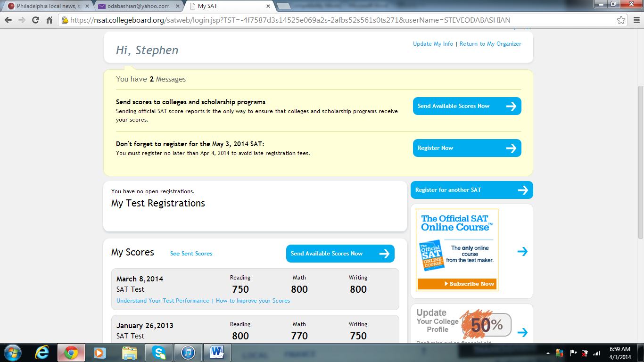This screenshot has height=362, width=644.
Task: Click the battery power plug tray icon
Action: click(585, 353)
